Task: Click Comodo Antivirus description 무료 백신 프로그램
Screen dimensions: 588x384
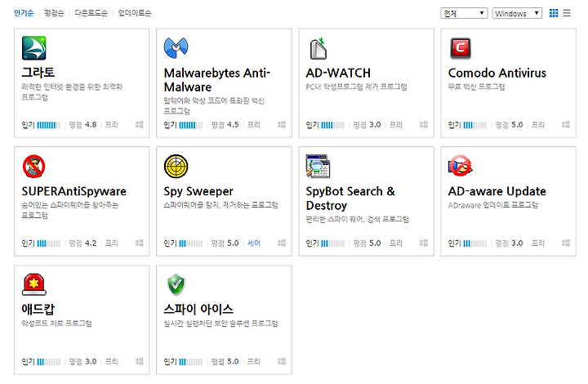Action: click(x=476, y=87)
